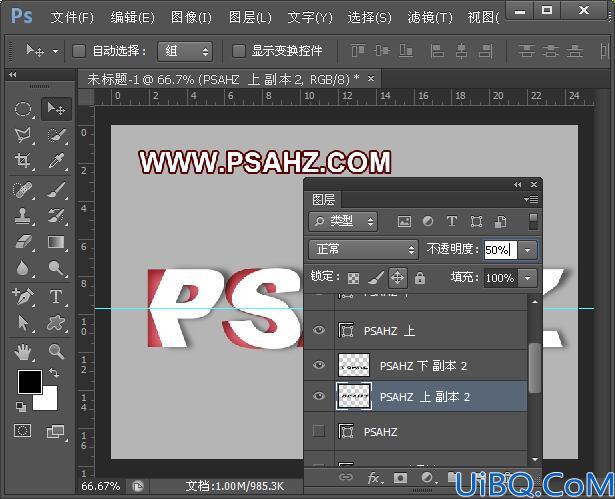Enable the 显示变换控件 checkbox

pyautogui.click(x=239, y=51)
